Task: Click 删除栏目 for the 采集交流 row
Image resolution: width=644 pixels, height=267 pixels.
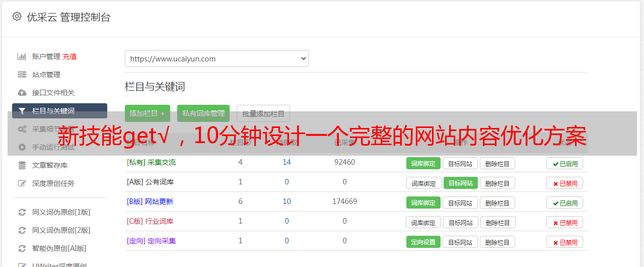Action: (x=497, y=163)
